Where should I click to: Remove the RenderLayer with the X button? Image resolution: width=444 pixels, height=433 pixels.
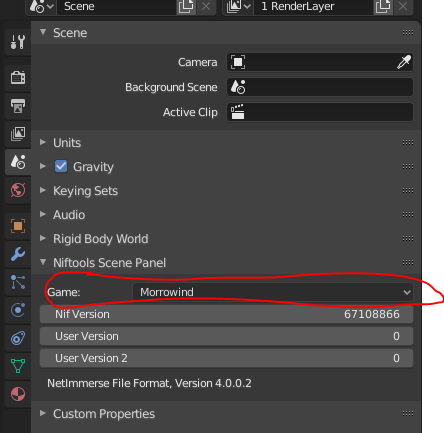pyautogui.click(x=403, y=6)
